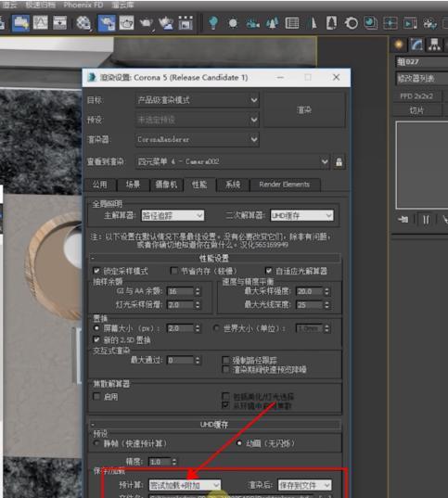This screenshot has width=448, height=498.
Task: Create a Corona camera with camera icon
Action: click(x=253, y=23)
